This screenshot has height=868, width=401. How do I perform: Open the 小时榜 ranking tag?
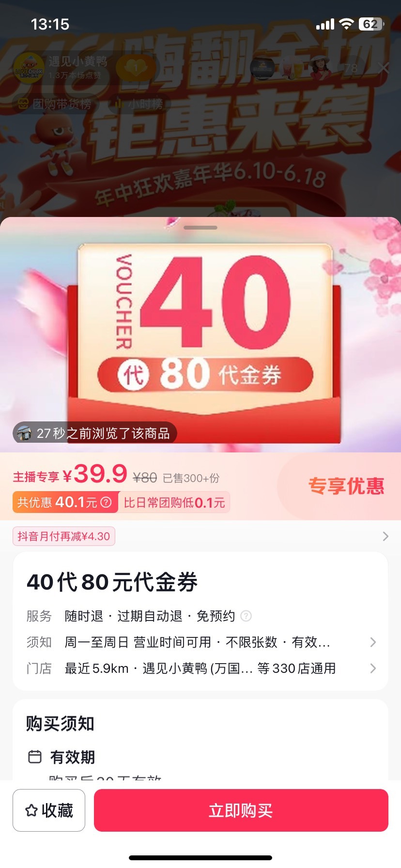(x=139, y=104)
